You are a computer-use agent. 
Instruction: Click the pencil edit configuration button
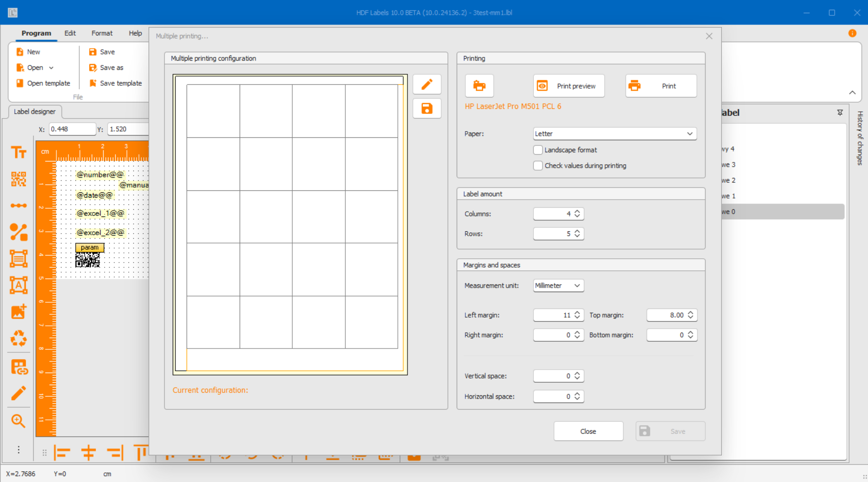click(427, 85)
